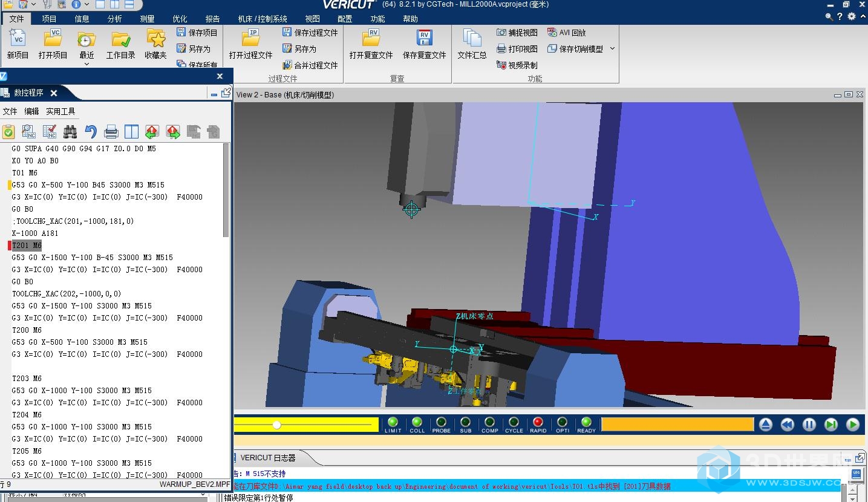Toggle the OPTI status light
This screenshot has width=868, height=502.
[x=562, y=422]
